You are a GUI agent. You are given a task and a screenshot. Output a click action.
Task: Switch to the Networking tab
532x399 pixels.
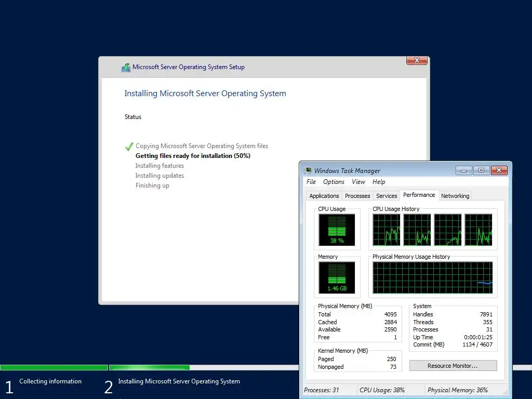coord(455,196)
